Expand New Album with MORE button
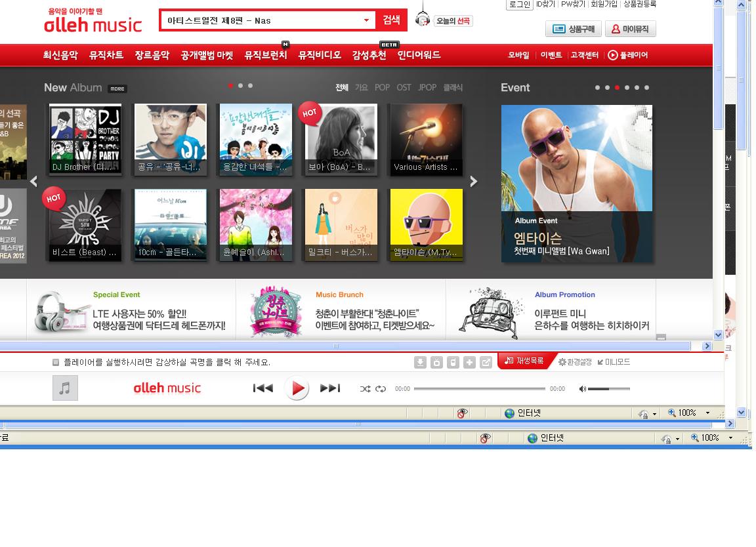 click(117, 89)
